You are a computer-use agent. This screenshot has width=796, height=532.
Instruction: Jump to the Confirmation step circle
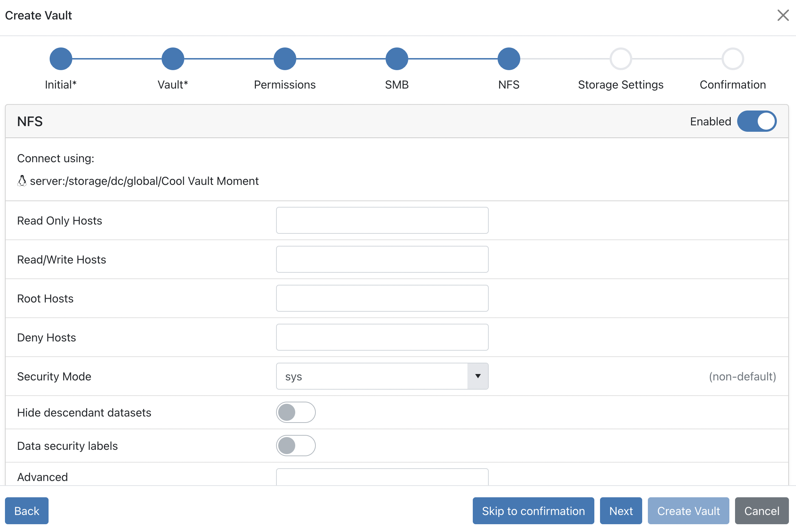pos(733,59)
